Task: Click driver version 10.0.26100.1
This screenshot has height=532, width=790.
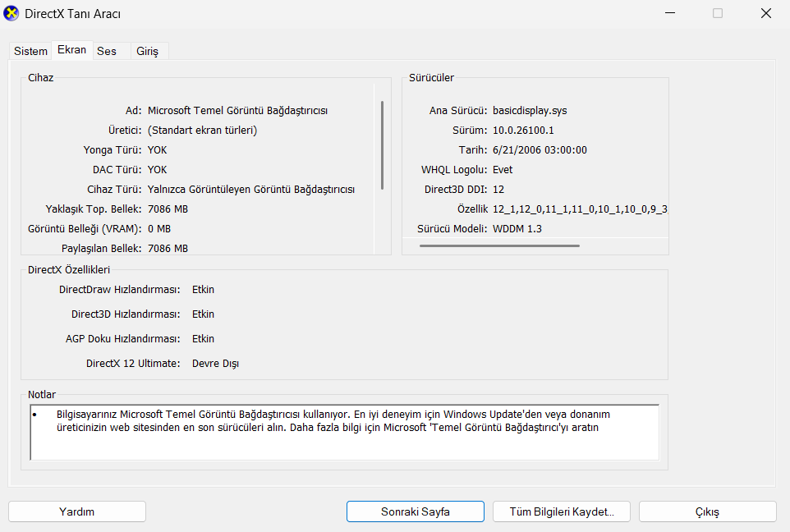Action: coord(523,130)
